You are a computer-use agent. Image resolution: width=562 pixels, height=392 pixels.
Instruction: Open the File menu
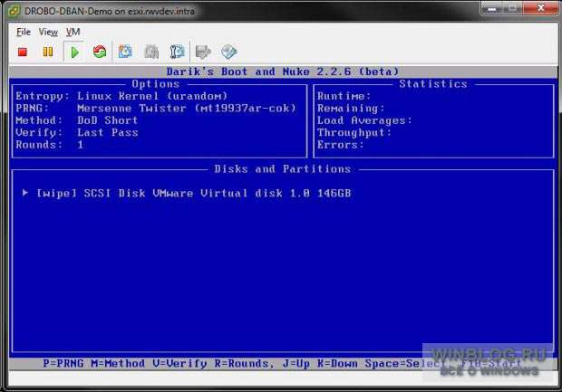tap(24, 33)
